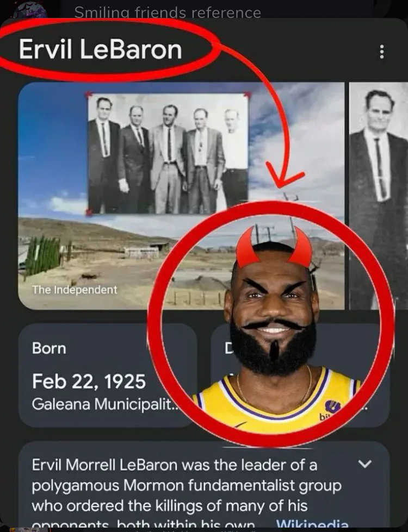Screen dimensions: 408x532
Task: Open the three-dot more options menu
Action: [382, 52]
